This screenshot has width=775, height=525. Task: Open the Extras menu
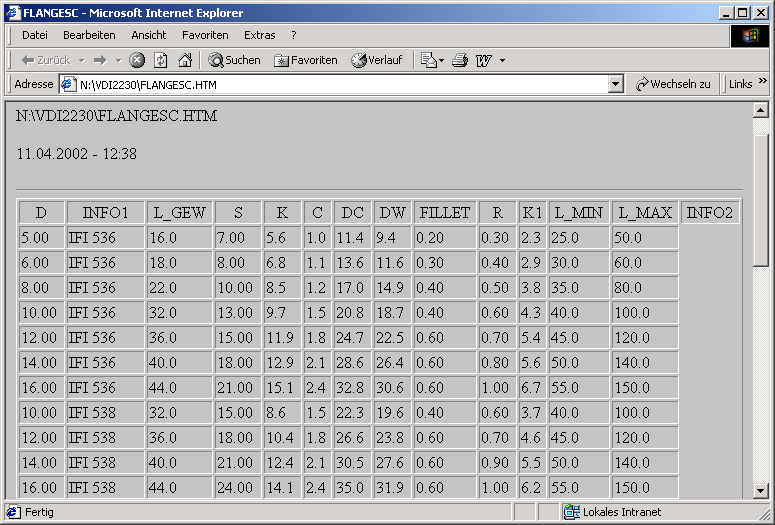[259, 35]
